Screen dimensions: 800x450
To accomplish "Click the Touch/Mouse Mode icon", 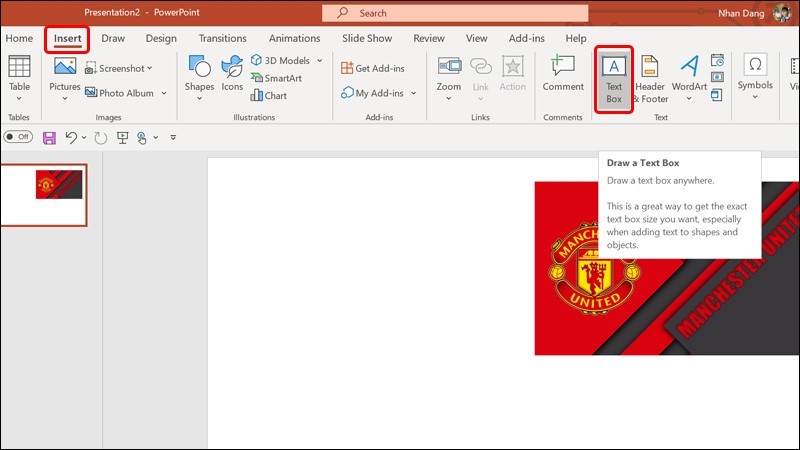I will tap(142, 137).
